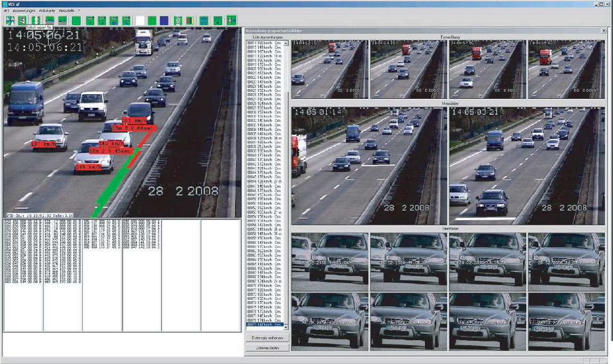Click the toolbar icon with two vertical bars
This screenshot has height=364, width=613.
click(35, 21)
